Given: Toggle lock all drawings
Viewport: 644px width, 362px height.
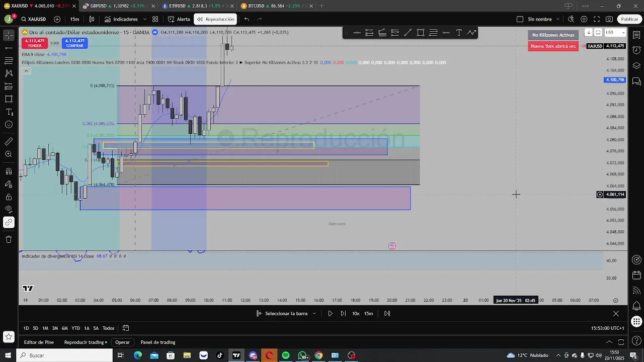Looking at the screenshot, I should point(9,197).
